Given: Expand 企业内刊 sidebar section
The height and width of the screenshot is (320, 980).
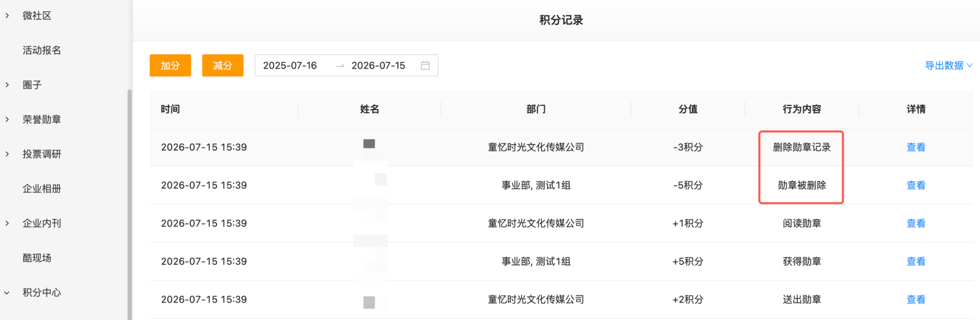Looking at the screenshot, I should point(7,223).
